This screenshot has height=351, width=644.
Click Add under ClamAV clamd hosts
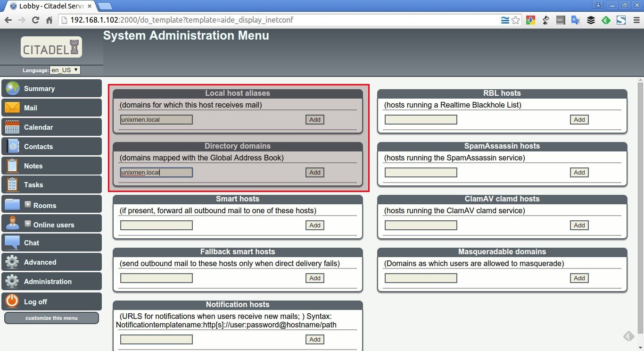pyautogui.click(x=579, y=225)
